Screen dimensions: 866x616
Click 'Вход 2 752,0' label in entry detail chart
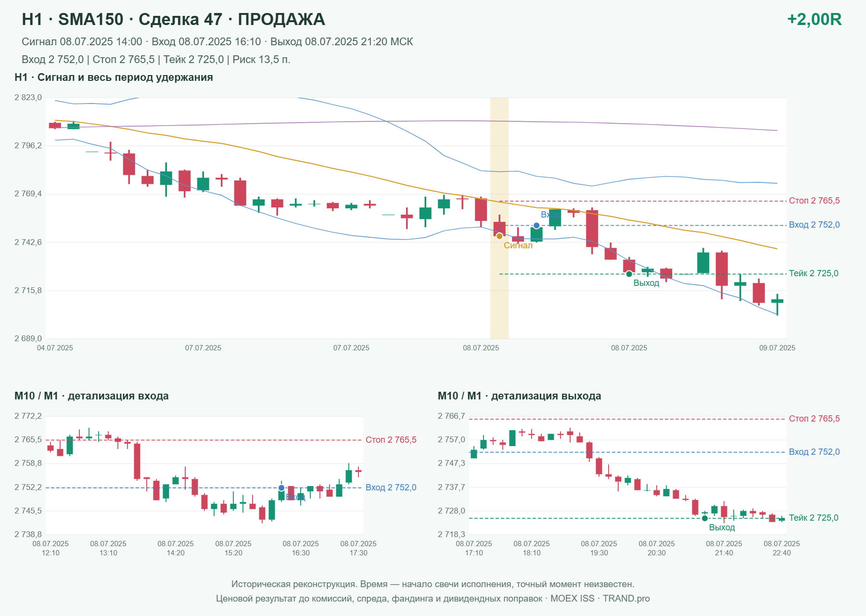[x=391, y=488]
